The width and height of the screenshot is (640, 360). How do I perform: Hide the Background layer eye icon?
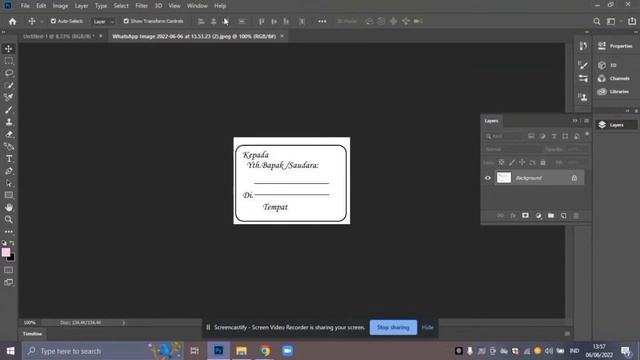(x=487, y=178)
